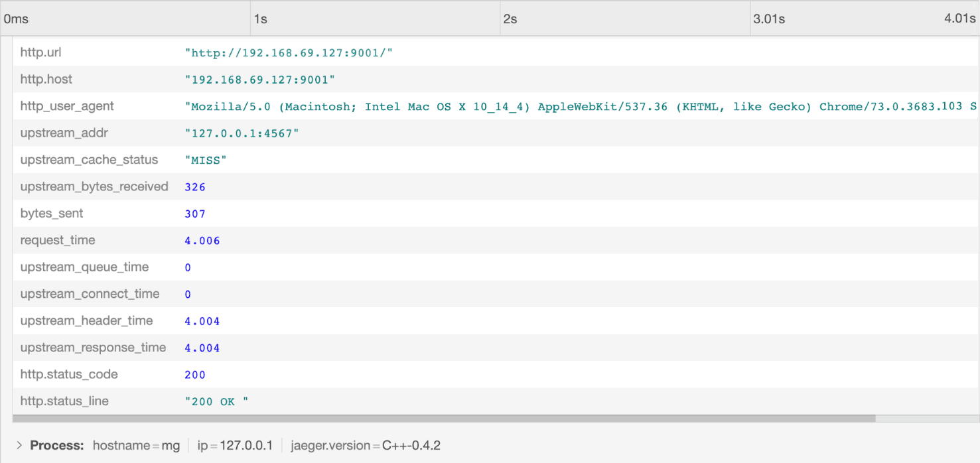The width and height of the screenshot is (980, 463).
Task: Click the upstream_header_time row label
Action: click(x=86, y=321)
